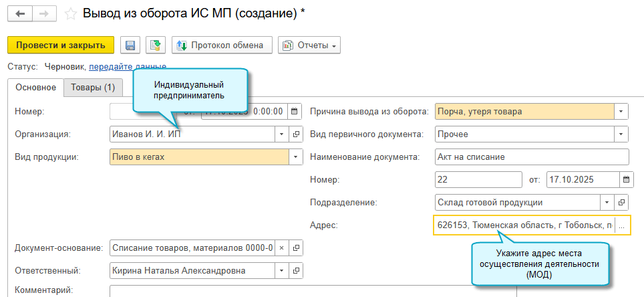The height and width of the screenshot is (297, 644).
Task: Open calendar picker for document date
Action: coord(295,111)
